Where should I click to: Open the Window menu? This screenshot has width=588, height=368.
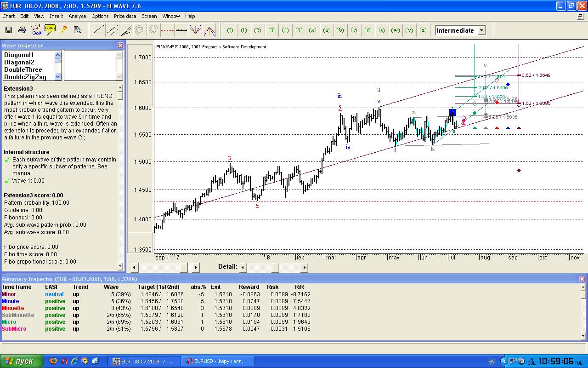tap(171, 16)
